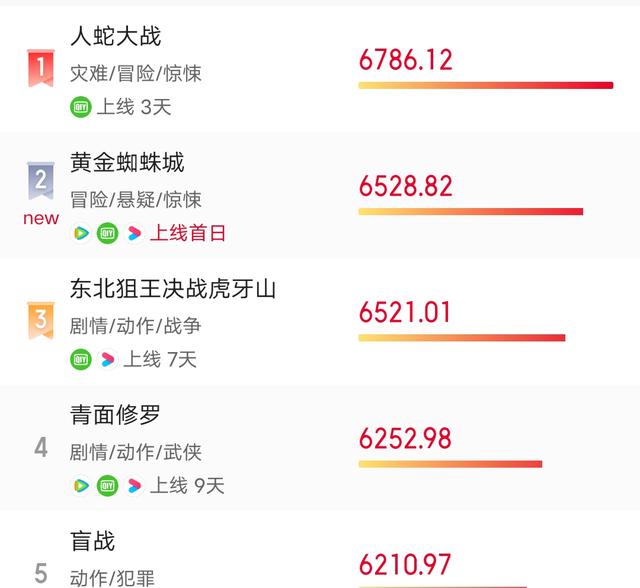
Task: Open the movie title 青面修罗
Action: [115, 415]
